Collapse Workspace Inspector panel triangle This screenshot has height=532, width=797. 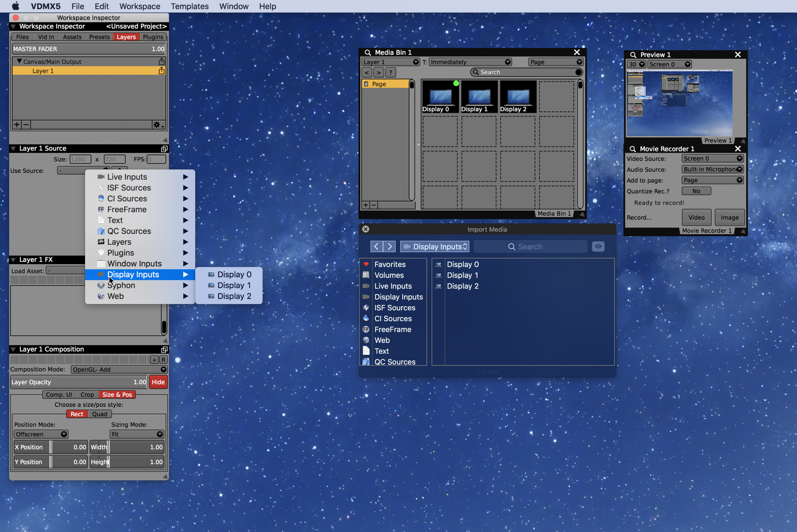click(14, 26)
